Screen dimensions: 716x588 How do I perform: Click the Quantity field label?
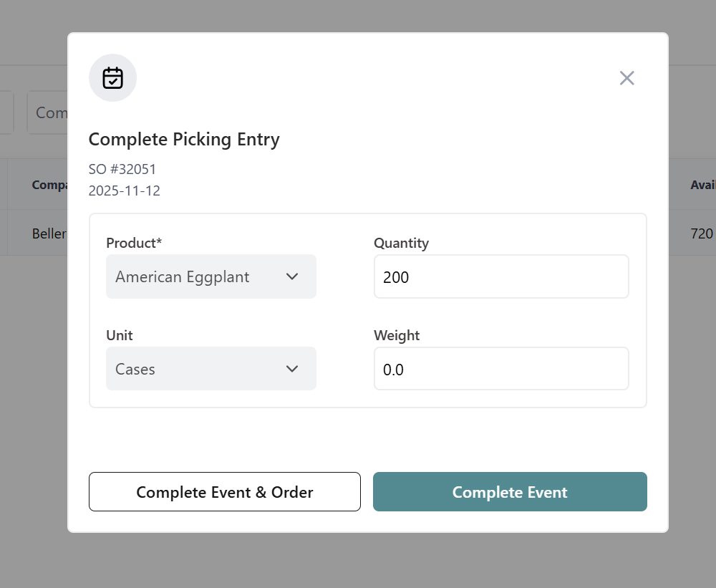tap(401, 243)
